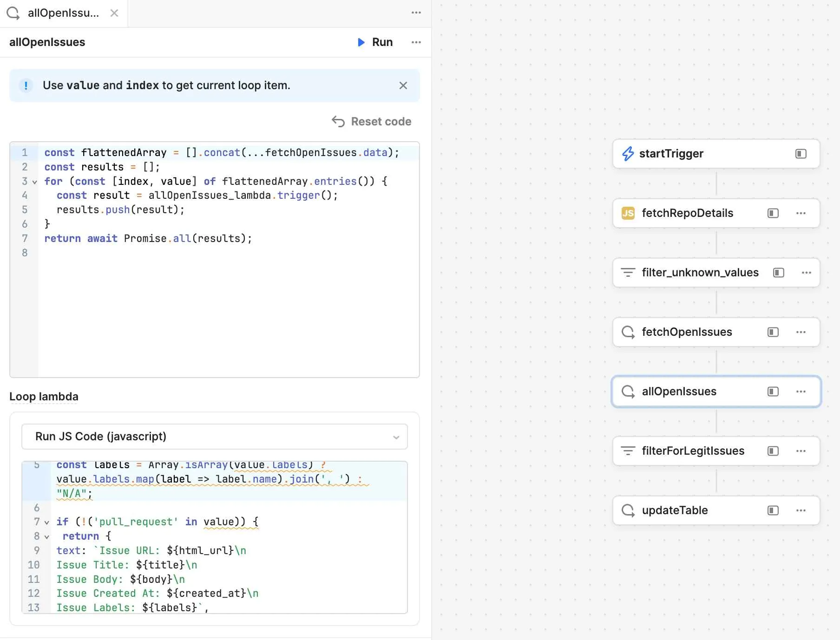Open more options for filter_unknown_values block
This screenshot has height=640, width=840.
(807, 273)
